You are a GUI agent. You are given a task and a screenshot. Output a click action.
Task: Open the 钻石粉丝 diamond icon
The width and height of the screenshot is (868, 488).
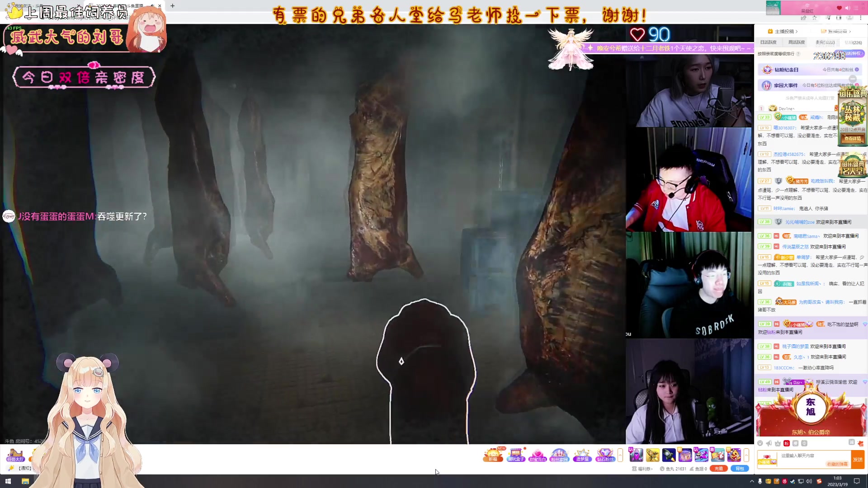tap(605, 455)
